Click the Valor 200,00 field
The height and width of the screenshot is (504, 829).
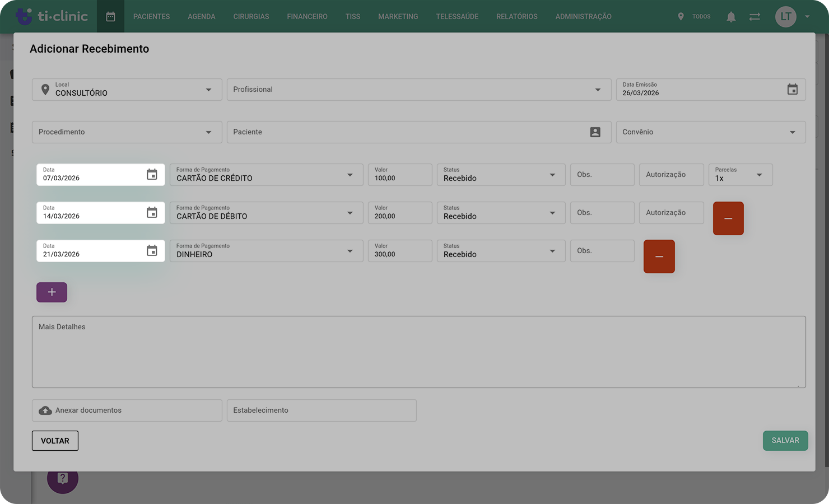click(x=400, y=213)
